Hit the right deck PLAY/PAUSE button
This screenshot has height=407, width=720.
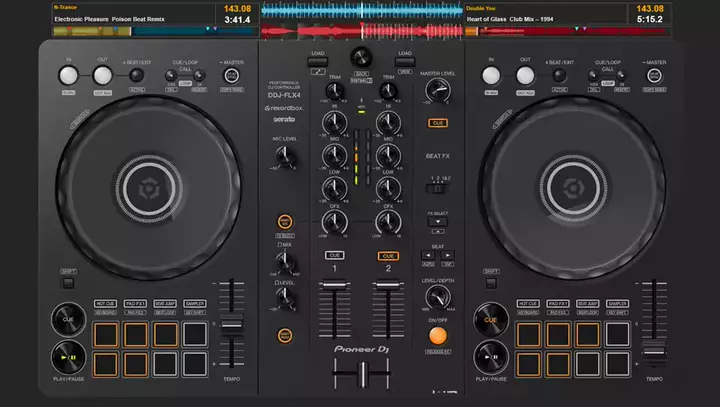491,357
